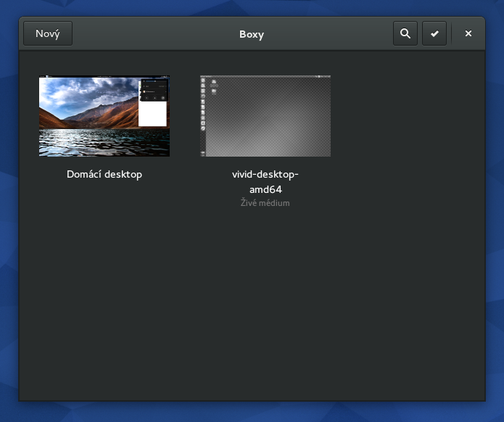
Task: Open the Domácí desktop box thumbnail
Action: 104,116
